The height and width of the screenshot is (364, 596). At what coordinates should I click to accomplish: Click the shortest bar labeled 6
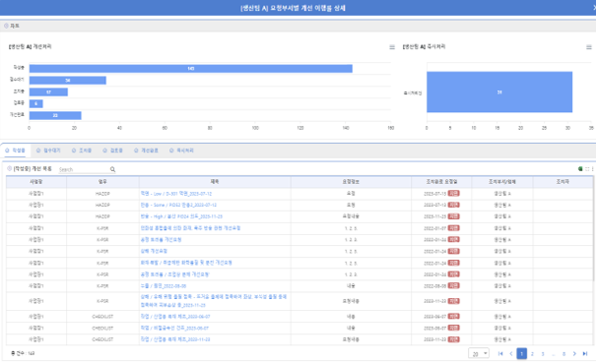(x=36, y=103)
